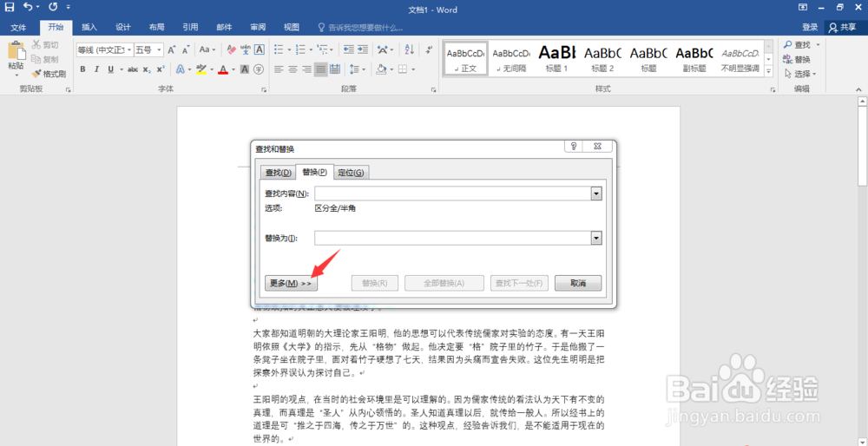The width and height of the screenshot is (868, 446).
Task: Open the File (文件) tab
Action: click(x=18, y=27)
